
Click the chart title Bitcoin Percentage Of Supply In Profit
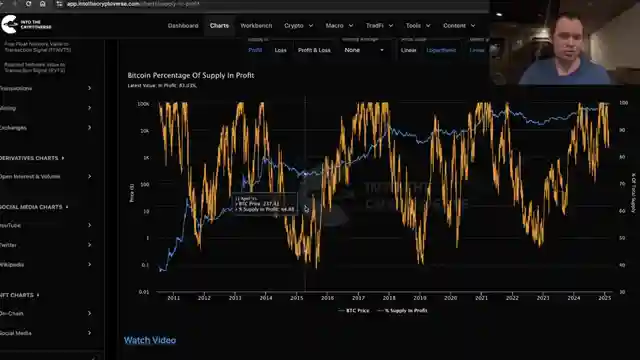click(x=191, y=76)
